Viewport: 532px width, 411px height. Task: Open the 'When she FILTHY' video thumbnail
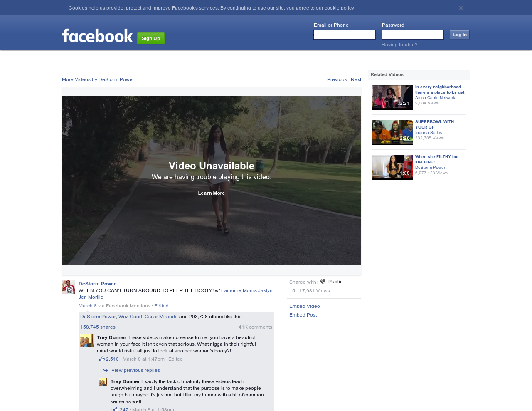[x=392, y=167]
